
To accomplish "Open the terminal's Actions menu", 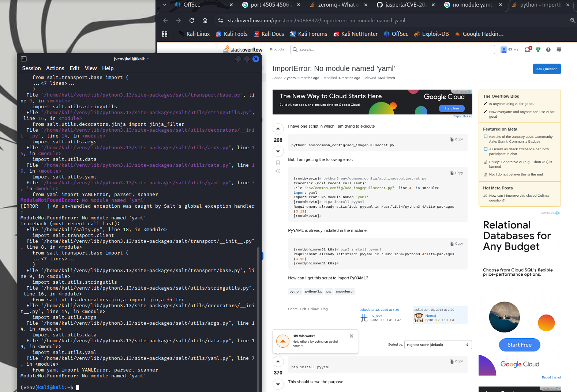I will coord(55,68).
